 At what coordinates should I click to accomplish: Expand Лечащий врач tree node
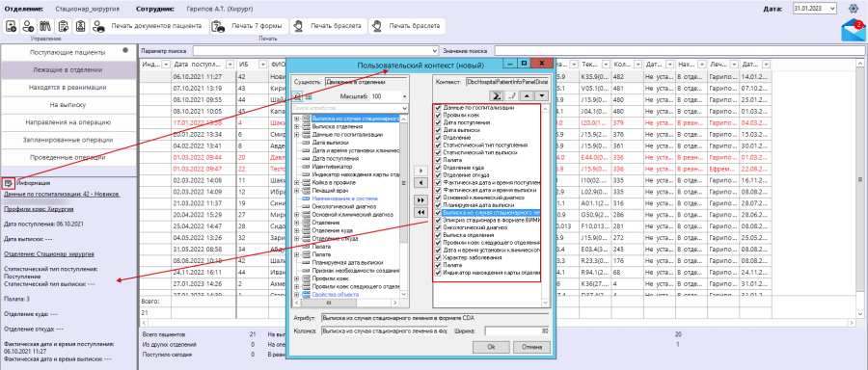297,190
